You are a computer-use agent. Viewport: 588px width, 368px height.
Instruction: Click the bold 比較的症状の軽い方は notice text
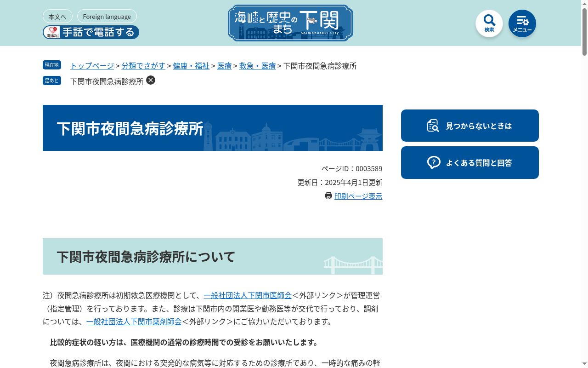pos(184,342)
